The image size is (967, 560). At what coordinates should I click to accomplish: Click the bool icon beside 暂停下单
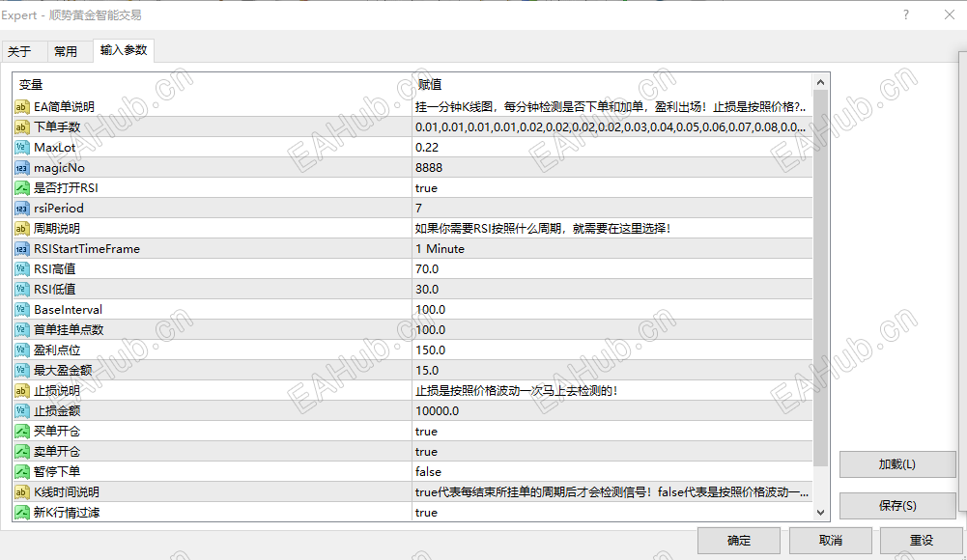click(22, 472)
